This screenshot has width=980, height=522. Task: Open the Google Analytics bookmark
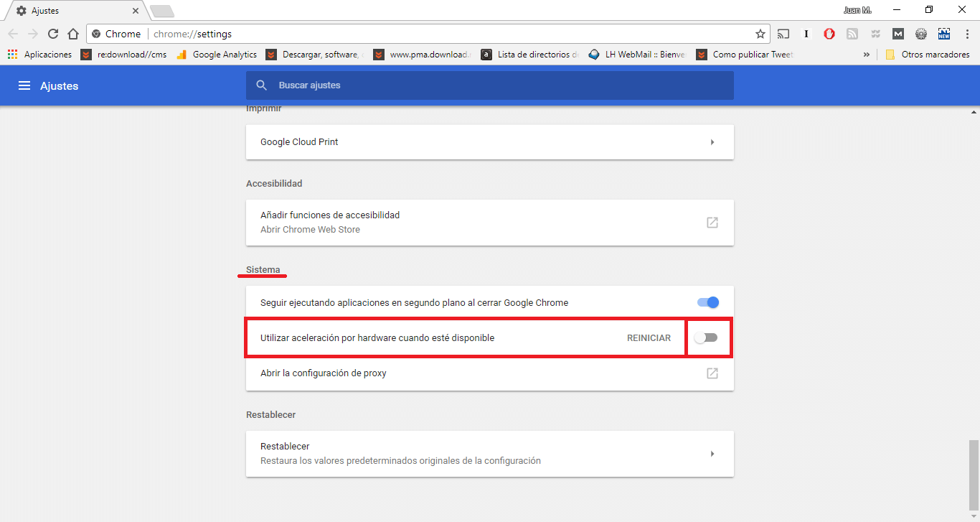(x=217, y=55)
